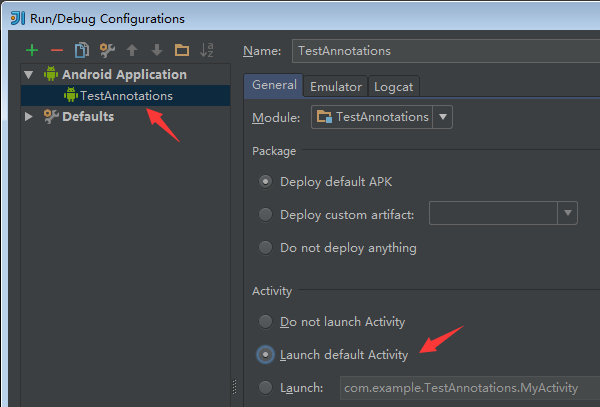The height and width of the screenshot is (407, 600).
Task: Select the Deploy default APK radio button
Action: click(x=266, y=182)
